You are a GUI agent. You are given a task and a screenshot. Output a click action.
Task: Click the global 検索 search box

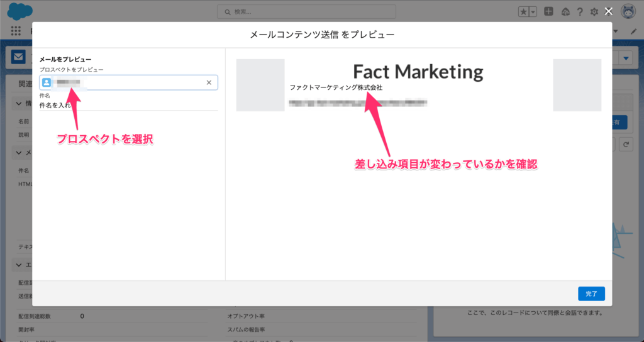[306, 11]
